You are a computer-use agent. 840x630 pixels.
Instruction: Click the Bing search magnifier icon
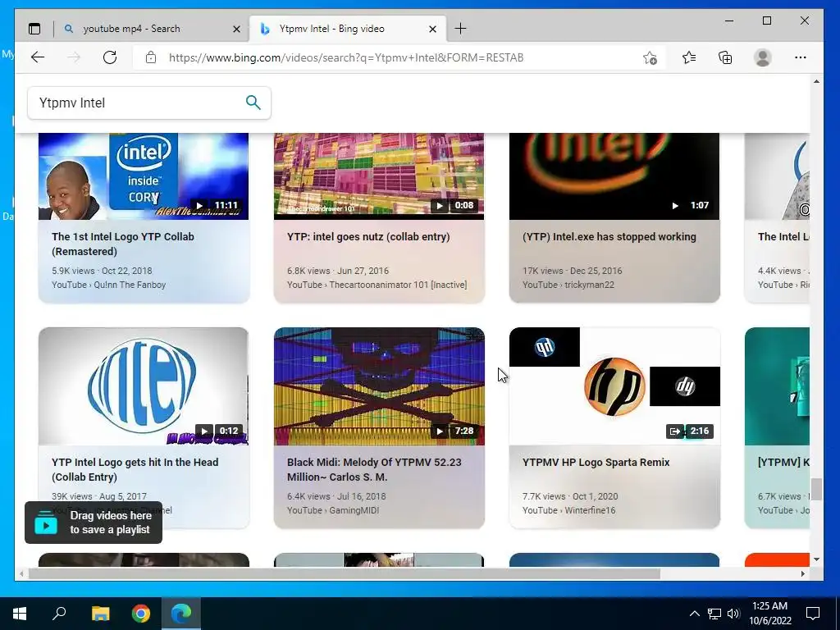click(253, 103)
